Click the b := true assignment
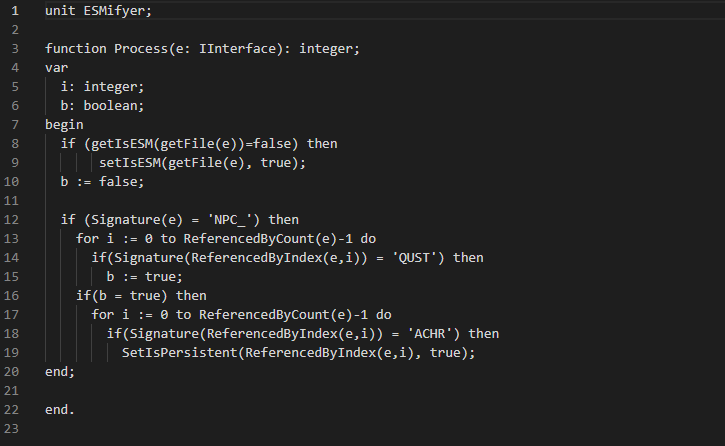Screen dimensions: 725x446 click(142, 276)
